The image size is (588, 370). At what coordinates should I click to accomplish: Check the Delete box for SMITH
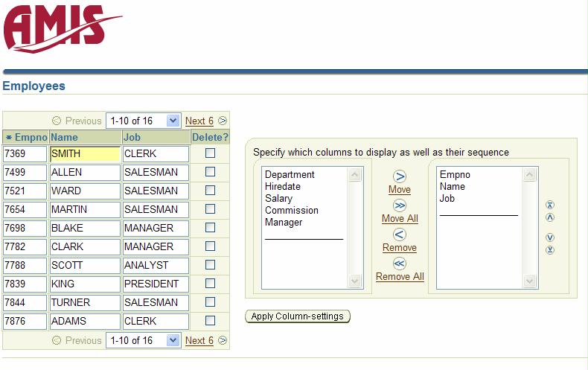211,153
